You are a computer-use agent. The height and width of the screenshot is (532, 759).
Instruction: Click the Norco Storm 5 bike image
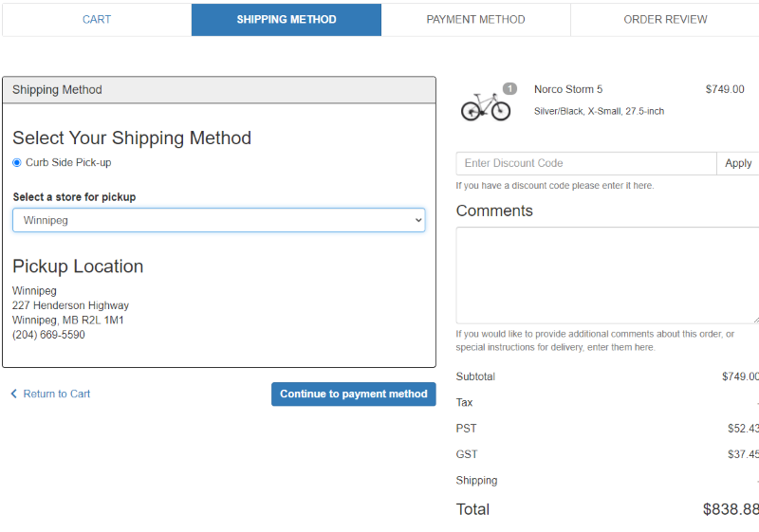[x=485, y=106]
